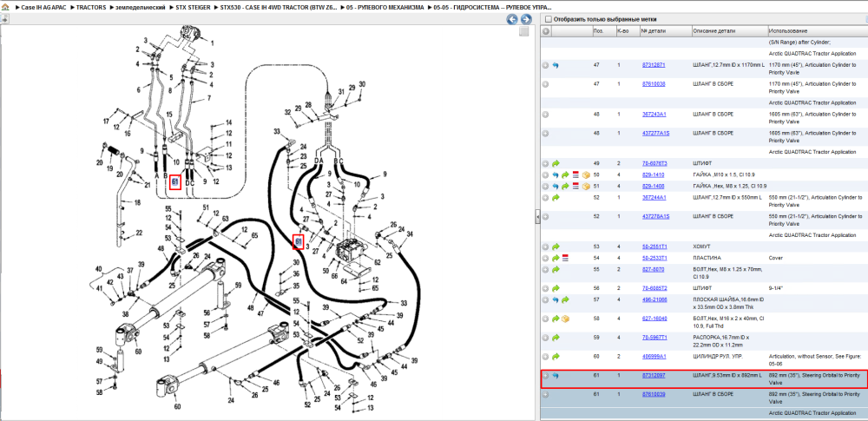Open the box icon for part 627-16040
868x421 pixels.
click(x=566, y=319)
